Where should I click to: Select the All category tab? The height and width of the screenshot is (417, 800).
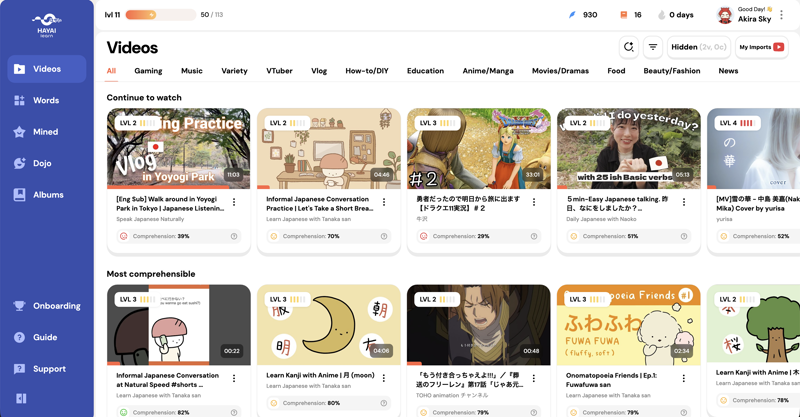click(x=111, y=71)
